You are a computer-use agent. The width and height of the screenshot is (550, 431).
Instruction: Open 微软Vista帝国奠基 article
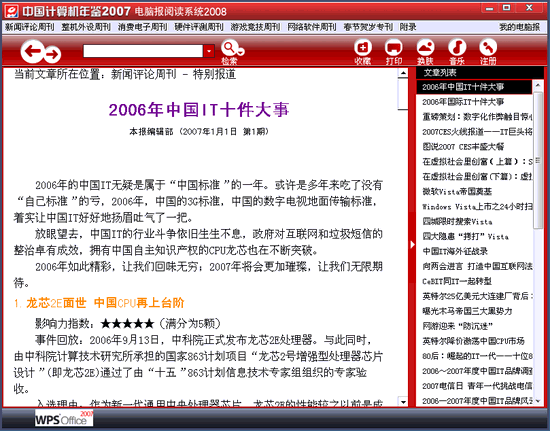[x=457, y=191]
